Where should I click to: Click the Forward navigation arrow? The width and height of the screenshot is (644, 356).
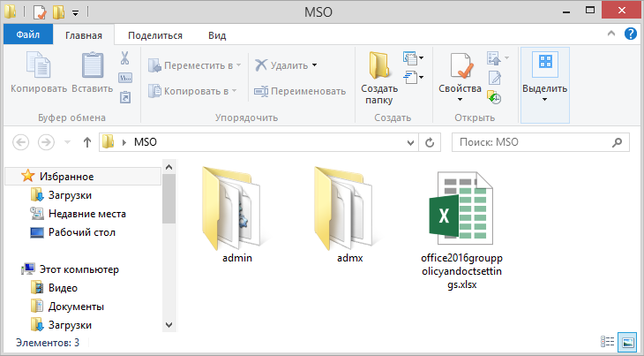(46, 142)
